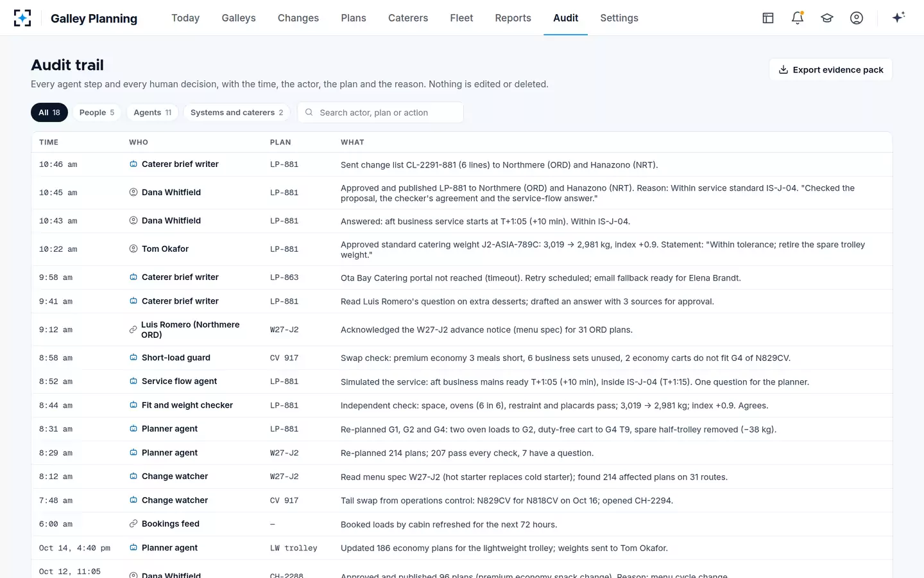Open the Plans tab
The height and width of the screenshot is (578, 924).
354,18
